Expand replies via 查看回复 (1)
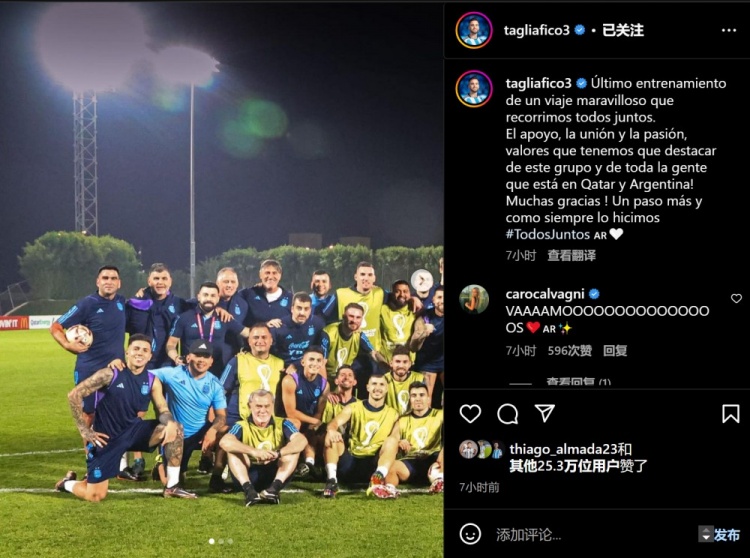The height and width of the screenshot is (558, 750). (x=578, y=382)
